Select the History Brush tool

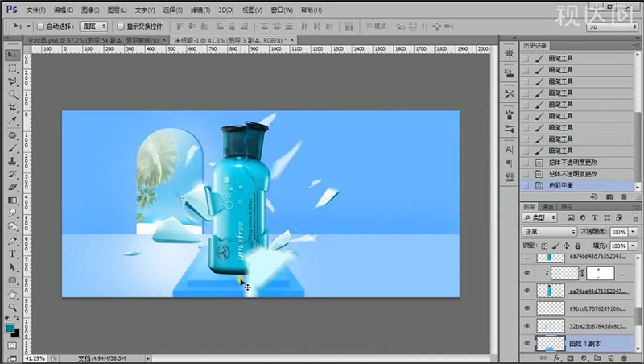tap(12, 174)
